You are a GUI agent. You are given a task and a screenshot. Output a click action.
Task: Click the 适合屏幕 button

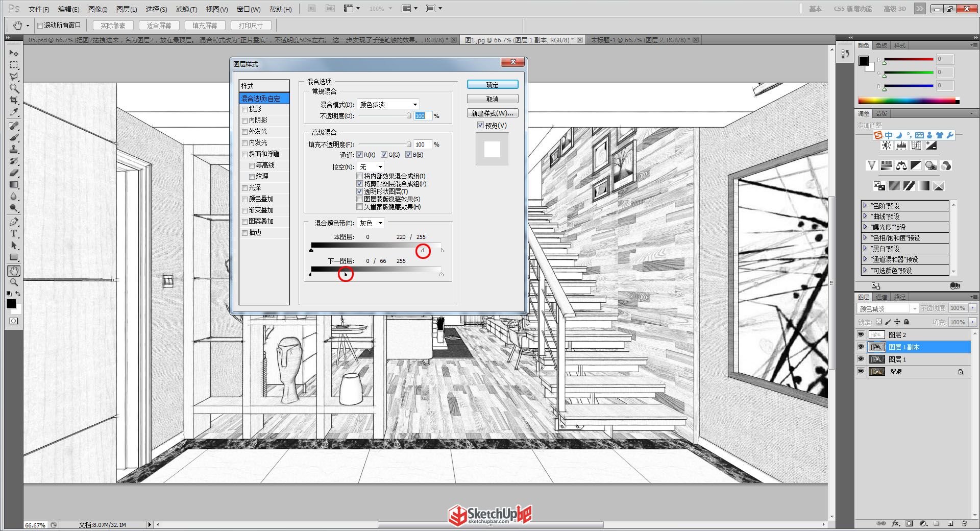159,26
